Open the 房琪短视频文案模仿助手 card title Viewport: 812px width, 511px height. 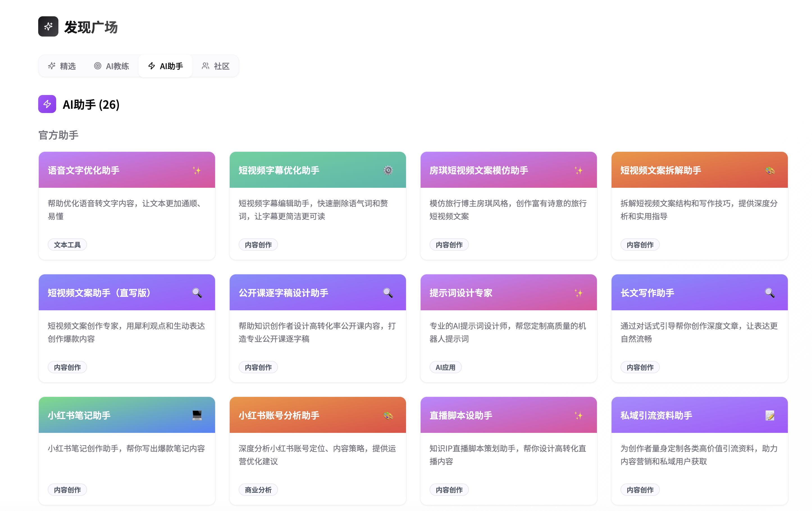pos(478,170)
